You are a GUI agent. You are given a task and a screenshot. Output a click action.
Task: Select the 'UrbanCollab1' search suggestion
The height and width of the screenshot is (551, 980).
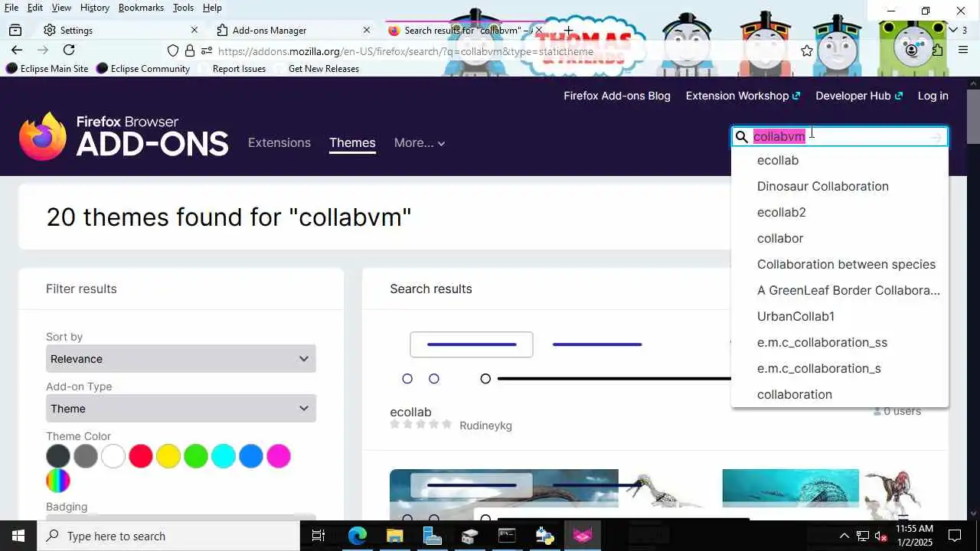point(840,316)
